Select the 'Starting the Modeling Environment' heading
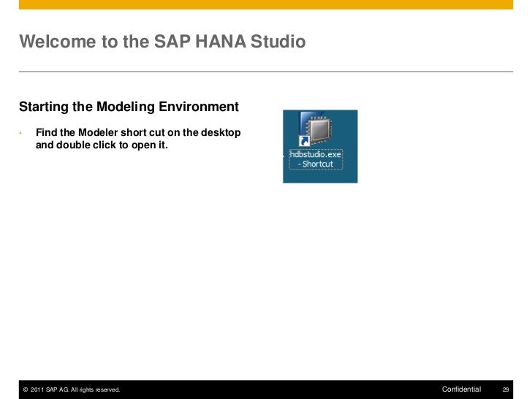This screenshot has height=399, width=532. coord(129,107)
